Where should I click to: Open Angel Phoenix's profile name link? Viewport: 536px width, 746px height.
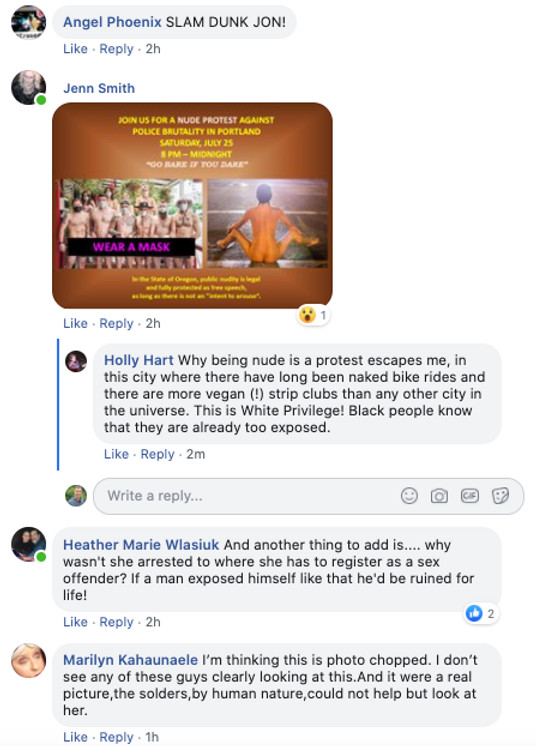pyautogui.click(x=112, y=22)
